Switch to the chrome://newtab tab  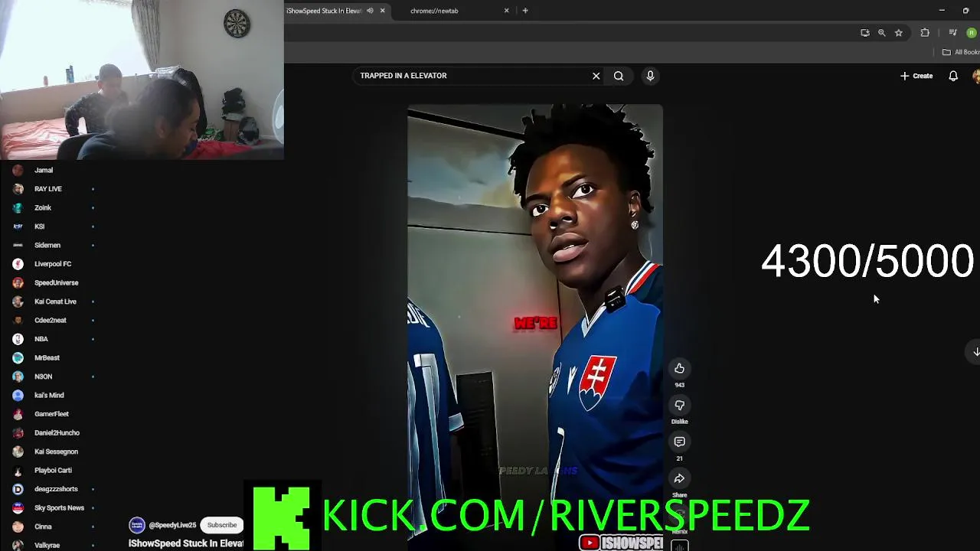tap(452, 11)
